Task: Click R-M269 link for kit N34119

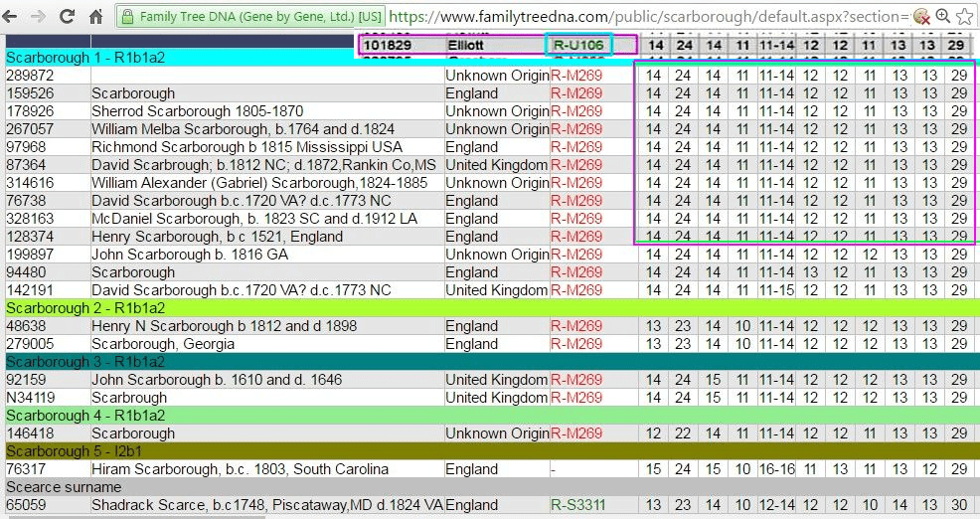Action: point(576,398)
